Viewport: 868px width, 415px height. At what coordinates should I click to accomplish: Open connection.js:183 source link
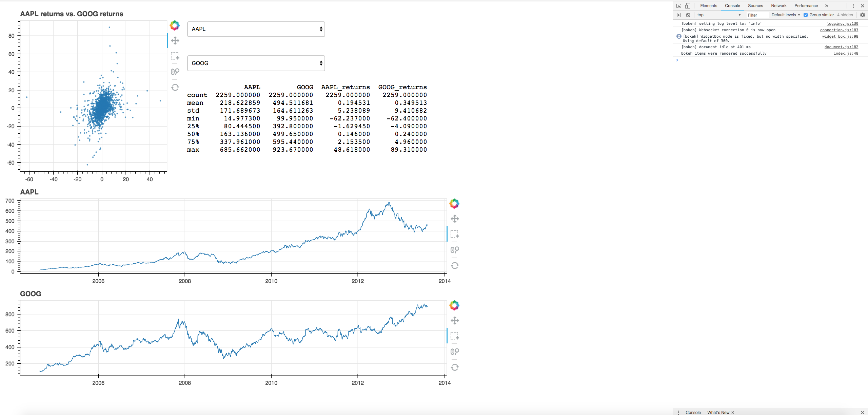coord(839,30)
